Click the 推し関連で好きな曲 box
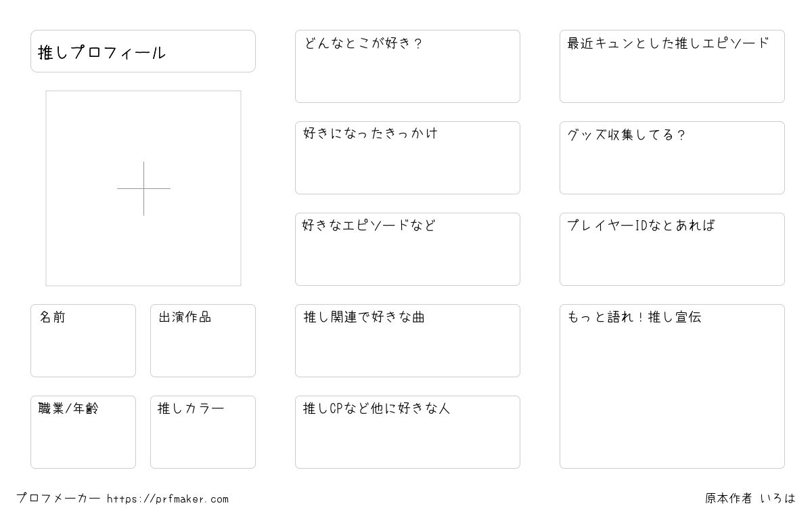The width and height of the screenshot is (812, 508). [x=407, y=341]
